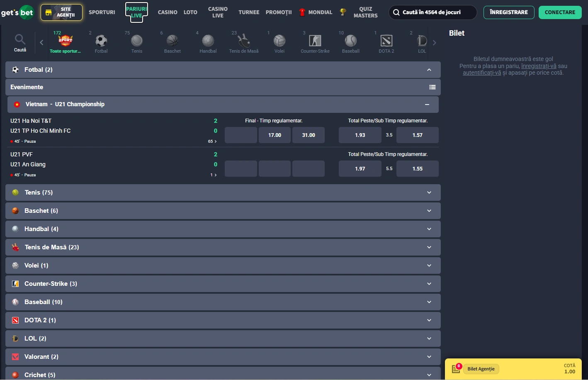The height and width of the screenshot is (380, 588).
Task: Click the Înregistrare button
Action: (509, 12)
